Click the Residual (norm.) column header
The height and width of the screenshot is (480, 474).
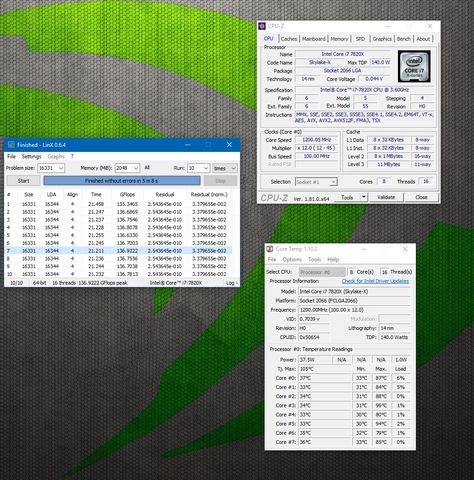[209, 194]
